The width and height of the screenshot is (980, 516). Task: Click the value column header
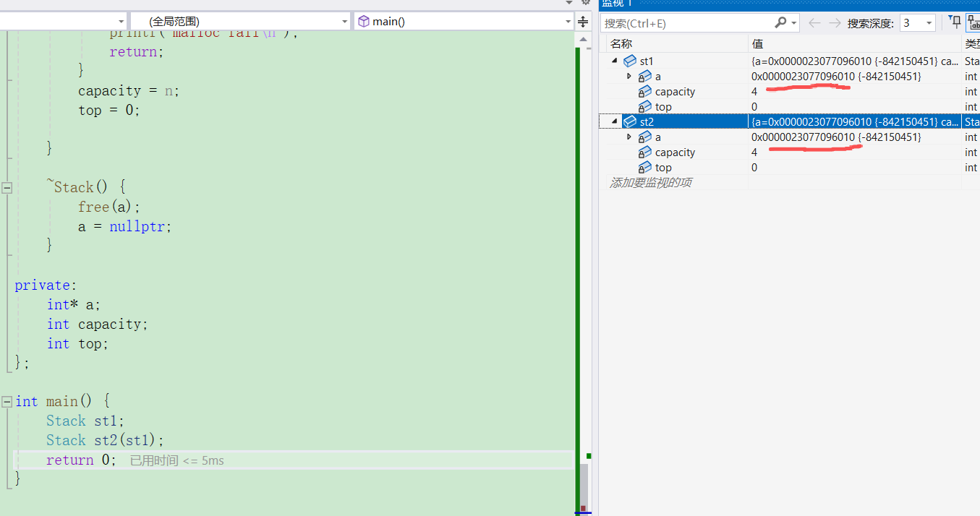point(757,44)
